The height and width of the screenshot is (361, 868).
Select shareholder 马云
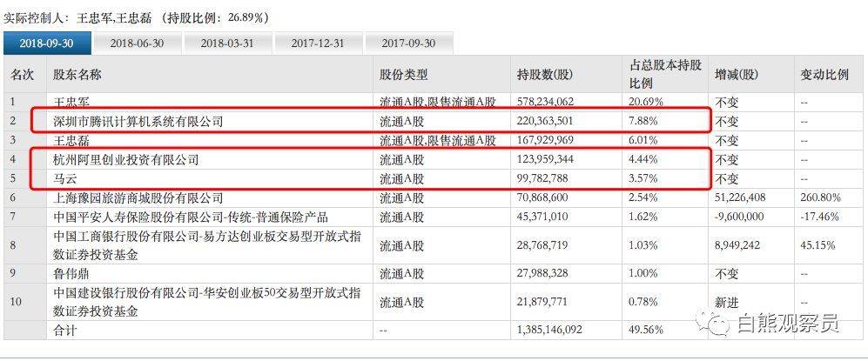pos(64,178)
